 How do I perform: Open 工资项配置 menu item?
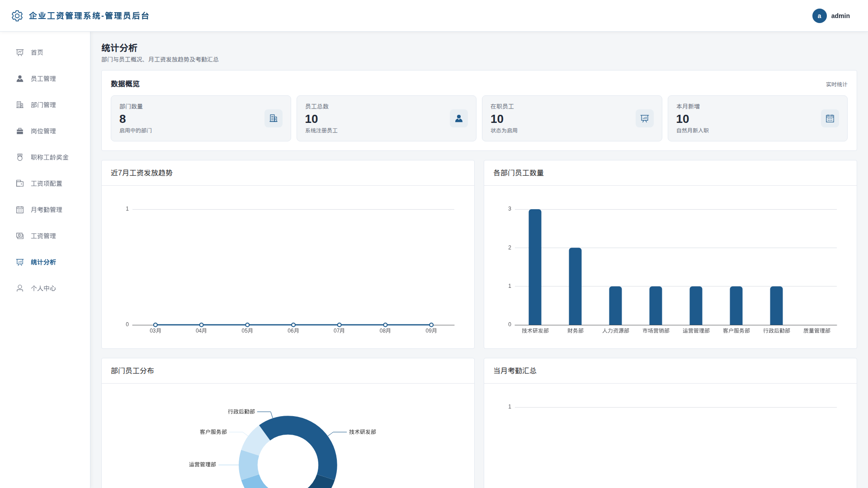(45, 183)
